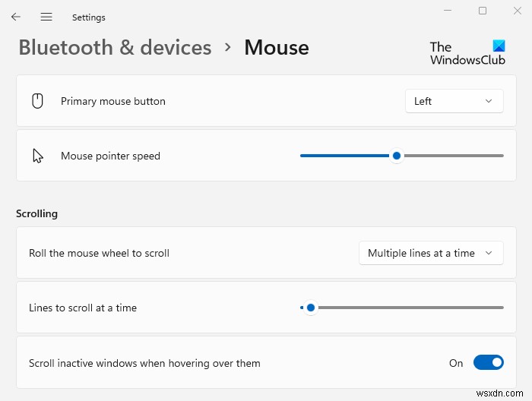This screenshot has height=401, width=532.
Task: Click the pointer cursor icon beside speed setting
Action: [x=38, y=156]
